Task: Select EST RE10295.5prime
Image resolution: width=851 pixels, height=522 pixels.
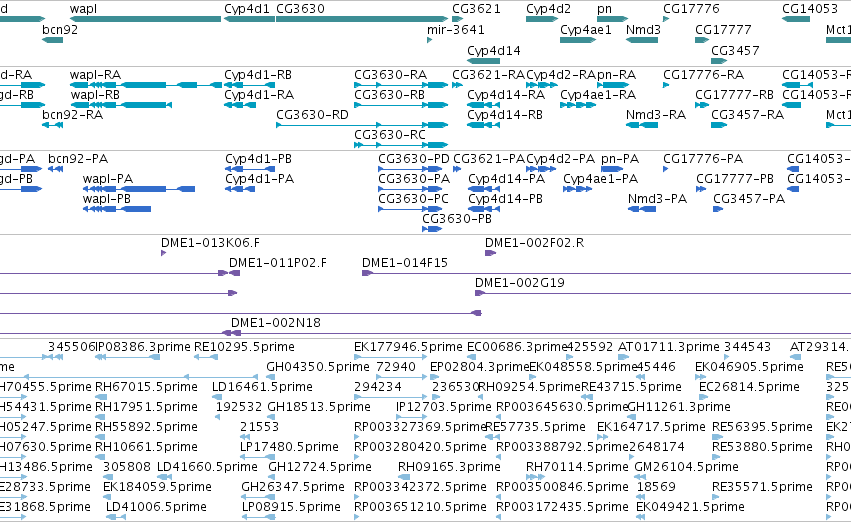Action: click(244, 347)
